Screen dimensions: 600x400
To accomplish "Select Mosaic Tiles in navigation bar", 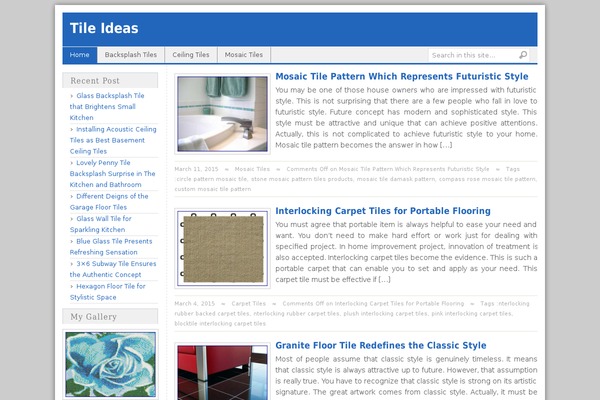I will [x=244, y=55].
